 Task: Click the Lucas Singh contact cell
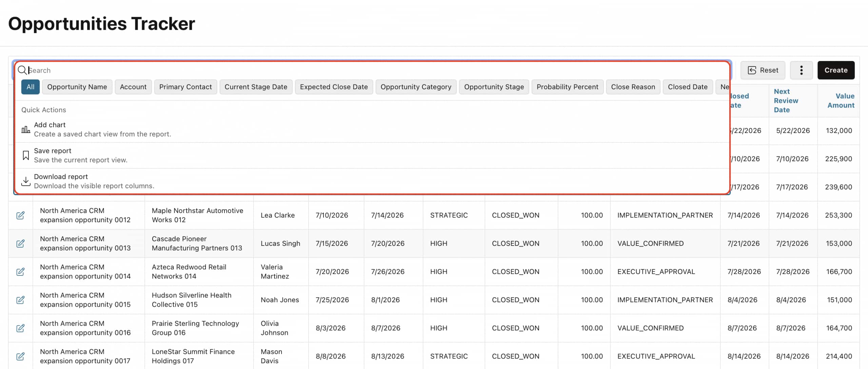(280, 244)
